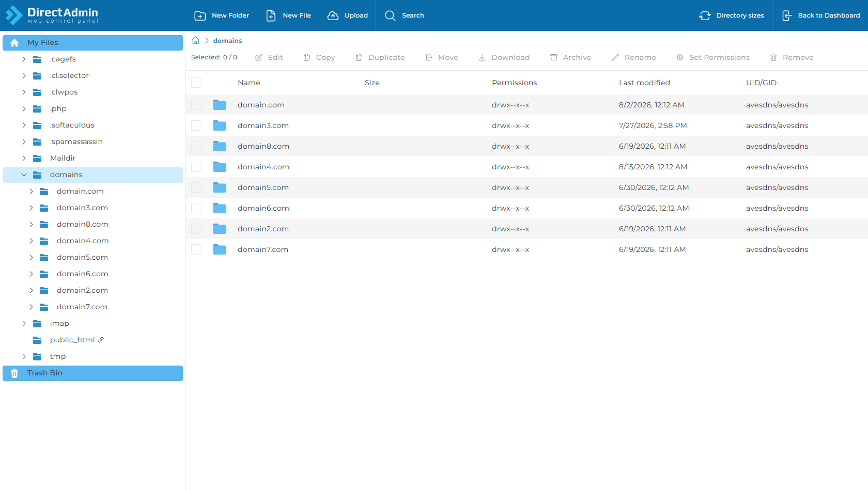868x490 pixels.
Task: Toggle the select-all checkbox in the table header
Action: click(x=196, y=83)
